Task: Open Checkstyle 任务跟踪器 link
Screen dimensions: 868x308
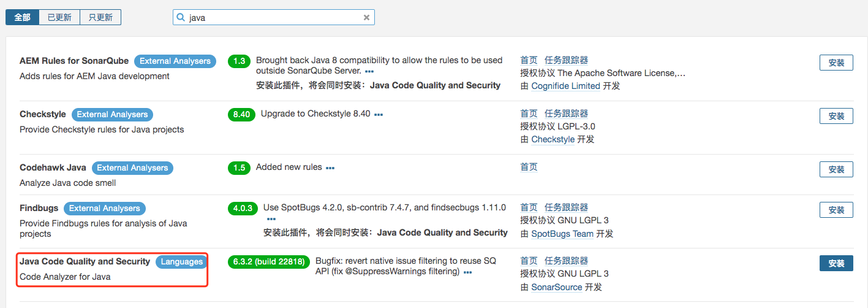Action: tap(566, 114)
